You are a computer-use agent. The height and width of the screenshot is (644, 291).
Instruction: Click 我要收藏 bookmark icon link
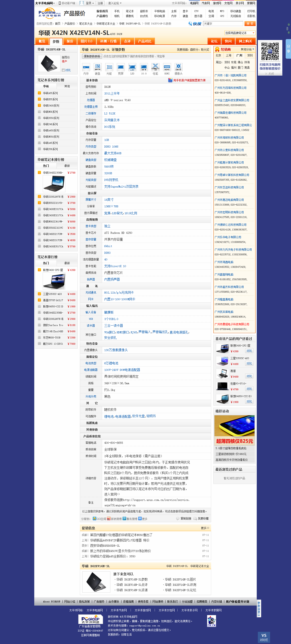[x=201, y=518]
